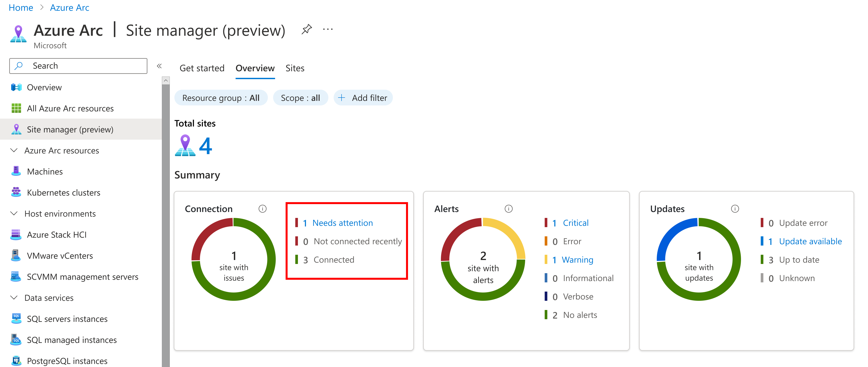Open the Resource group filter

pos(221,98)
